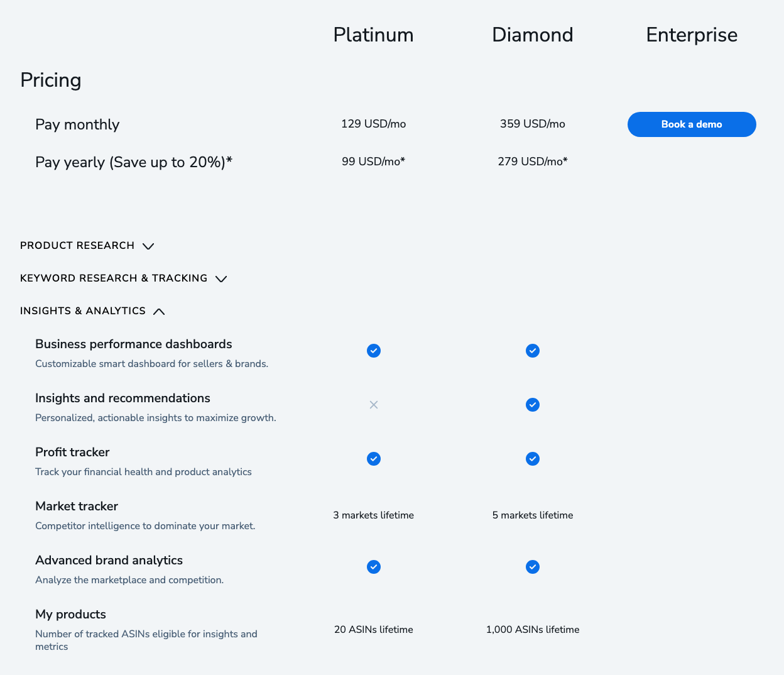Click Platinum checkmark for Profit tracker
The image size is (784, 675).
click(374, 459)
